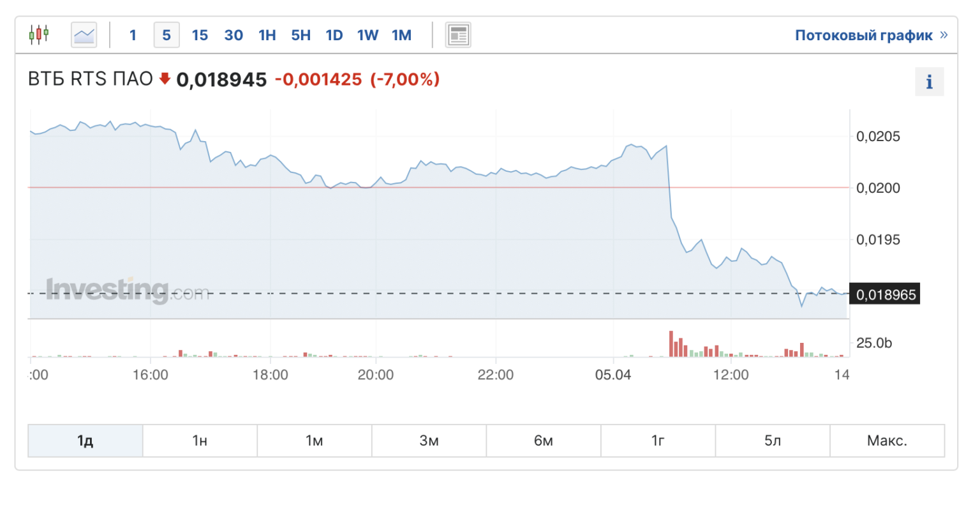
Task: Set interval to 5H
Action: tap(301, 35)
